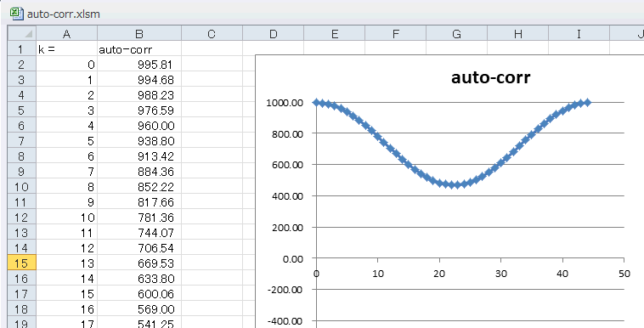This screenshot has width=644, height=328.
Task: Click horizontal axis label 30
Action: pos(501,274)
